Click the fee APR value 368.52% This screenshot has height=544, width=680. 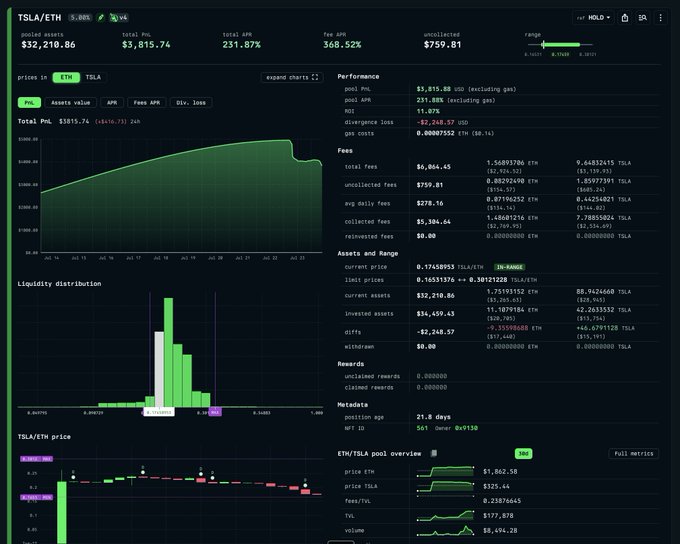(342, 44)
